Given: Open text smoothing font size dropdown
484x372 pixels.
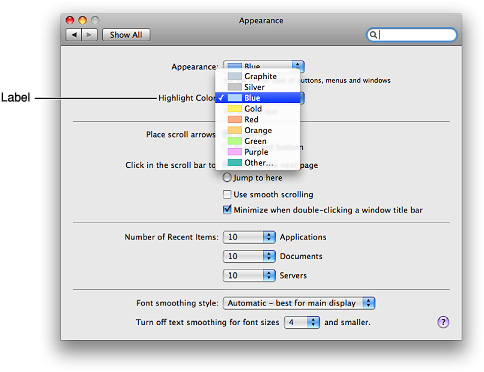Looking at the screenshot, I should pos(302,322).
